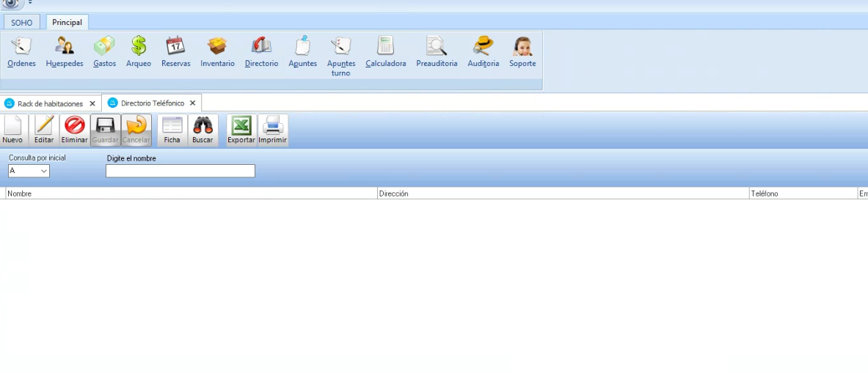Close the Directorio Teléfonico tab

(x=192, y=103)
